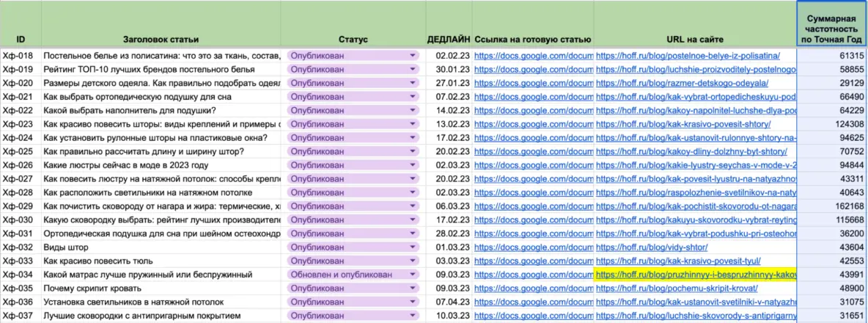The width and height of the screenshot is (868, 323).
Task: Open the Google Docs link in row Хф-021
Action: (532, 97)
